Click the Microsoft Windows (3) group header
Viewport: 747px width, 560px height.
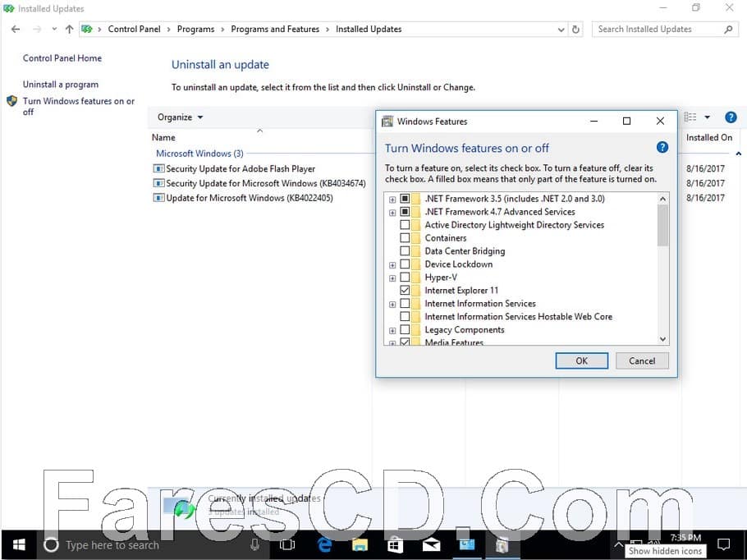(199, 154)
